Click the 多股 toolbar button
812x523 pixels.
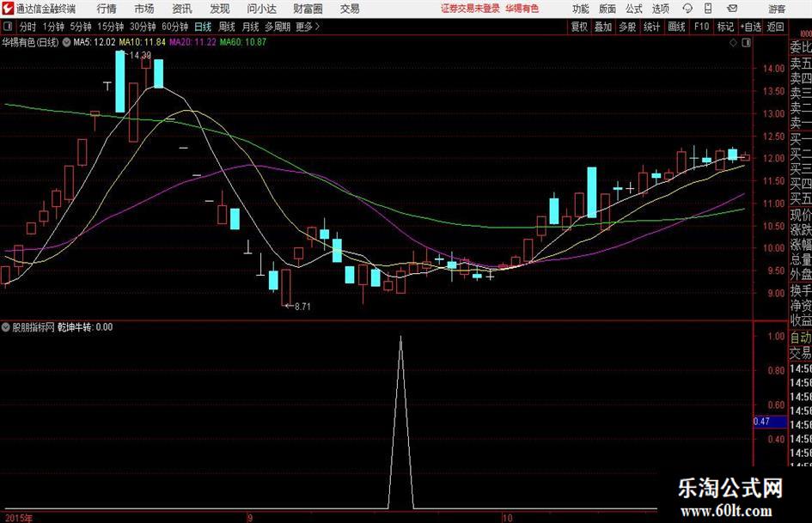[x=627, y=27]
